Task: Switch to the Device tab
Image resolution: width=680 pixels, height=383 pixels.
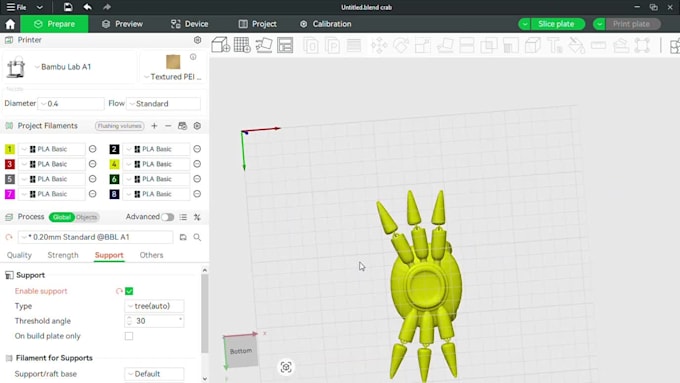Action: tap(190, 24)
